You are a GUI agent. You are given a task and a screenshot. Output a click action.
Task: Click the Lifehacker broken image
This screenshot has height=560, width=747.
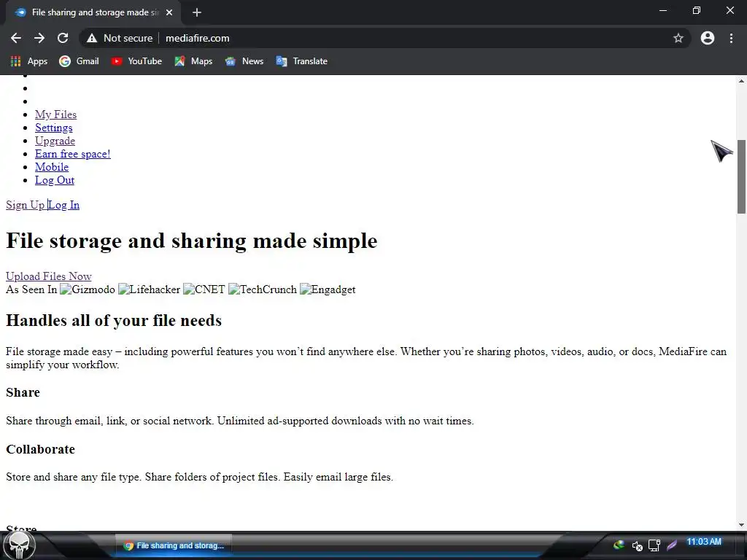pyautogui.click(x=149, y=289)
